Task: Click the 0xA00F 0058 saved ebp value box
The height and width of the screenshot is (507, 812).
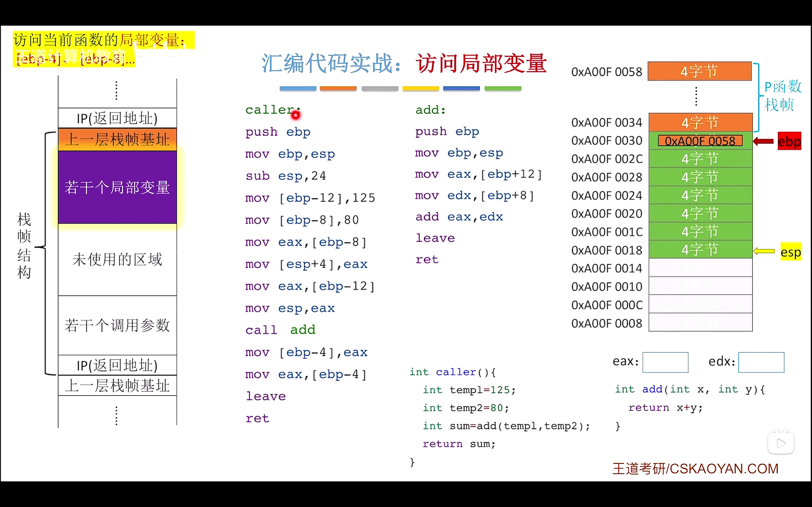Action: 700,141
